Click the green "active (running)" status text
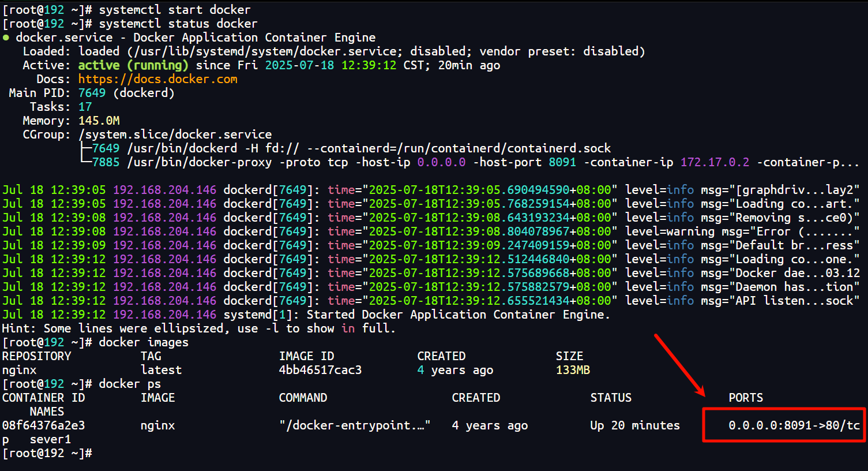 (x=133, y=65)
